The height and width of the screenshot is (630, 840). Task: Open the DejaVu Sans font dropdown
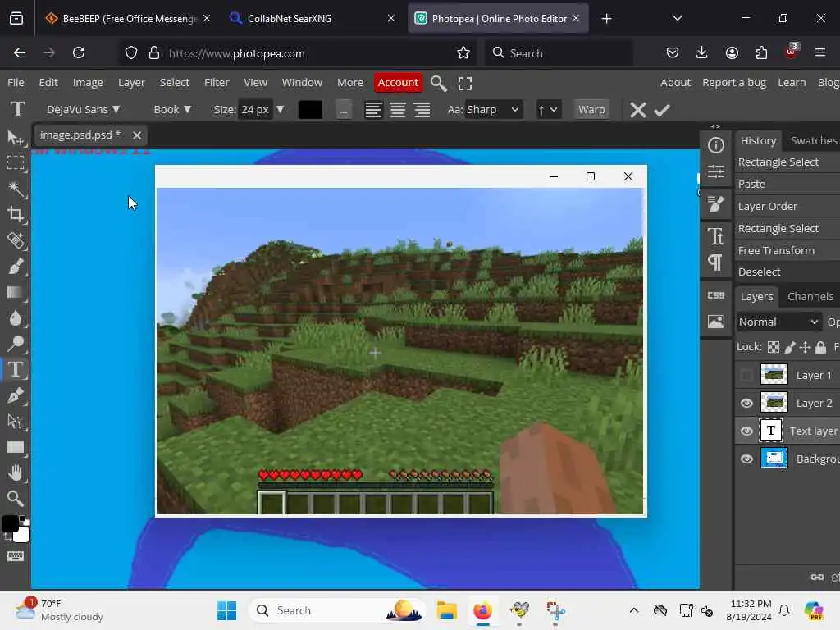coord(83,109)
